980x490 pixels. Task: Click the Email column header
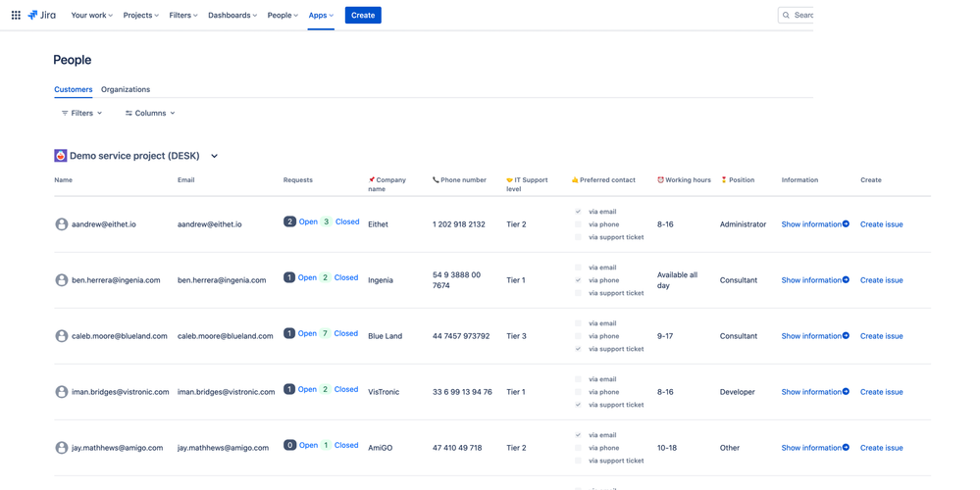[185, 179]
